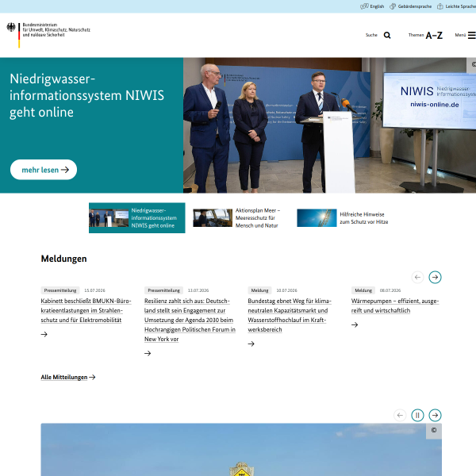Click the lower carousel sky image

241,450
